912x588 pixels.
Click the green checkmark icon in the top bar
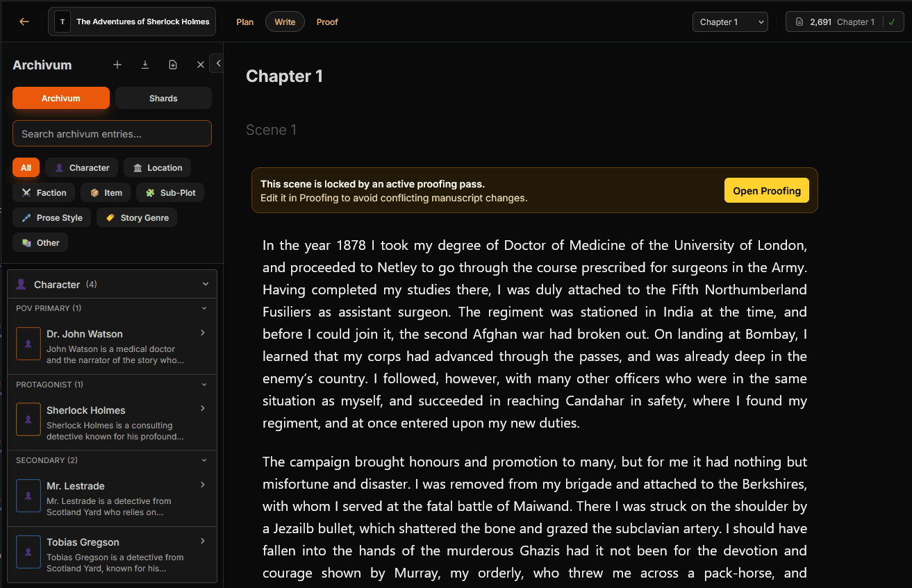click(891, 22)
